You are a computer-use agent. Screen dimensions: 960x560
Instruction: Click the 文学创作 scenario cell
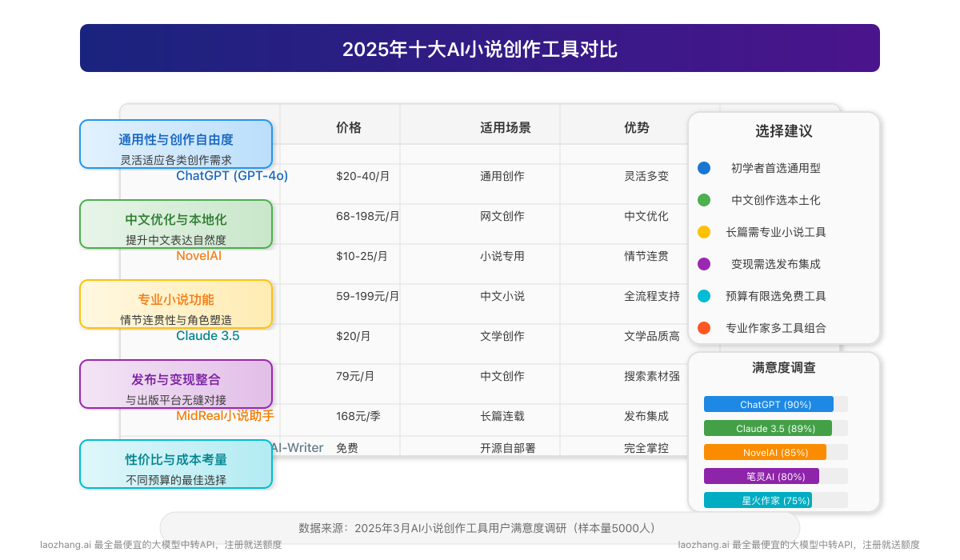tap(502, 336)
